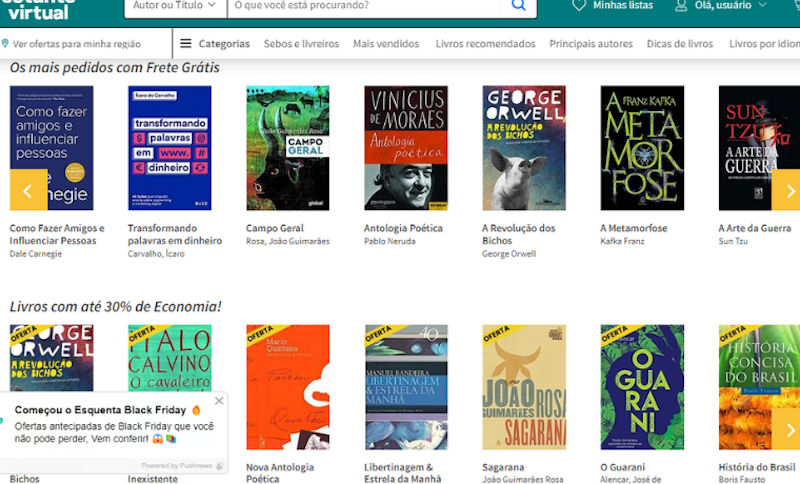The width and height of the screenshot is (800, 484).
Task: Open Principais autores
Action: click(x=591, y=44)
